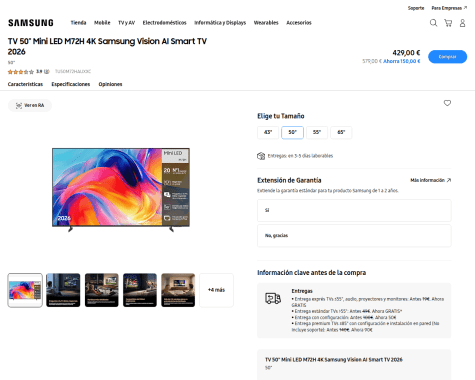The image size is (475, 380).
Task: Add product to wishlist heart icon
Action: (447, 103)
